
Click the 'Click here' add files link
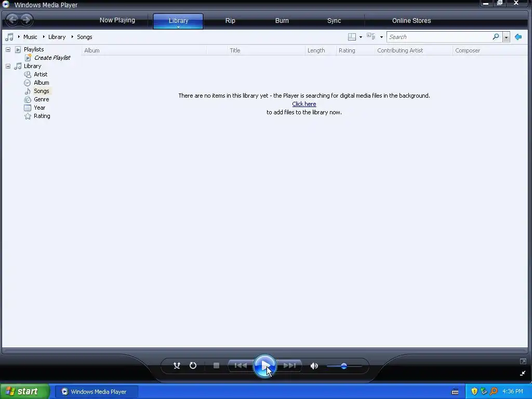pos(304,104)
